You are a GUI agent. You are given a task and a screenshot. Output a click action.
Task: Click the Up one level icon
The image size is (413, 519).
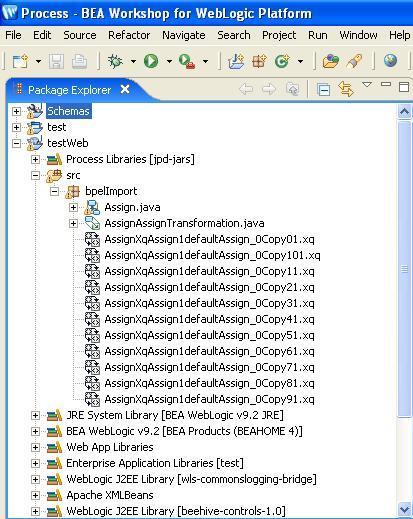pyautogui.click(x=292, y=89)
